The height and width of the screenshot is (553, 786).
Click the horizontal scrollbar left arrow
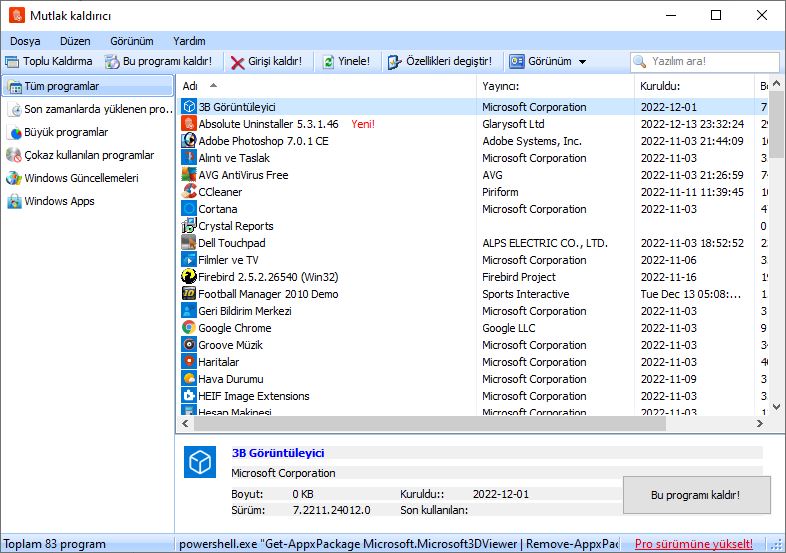pyautogui.click(x=185, y=424)
